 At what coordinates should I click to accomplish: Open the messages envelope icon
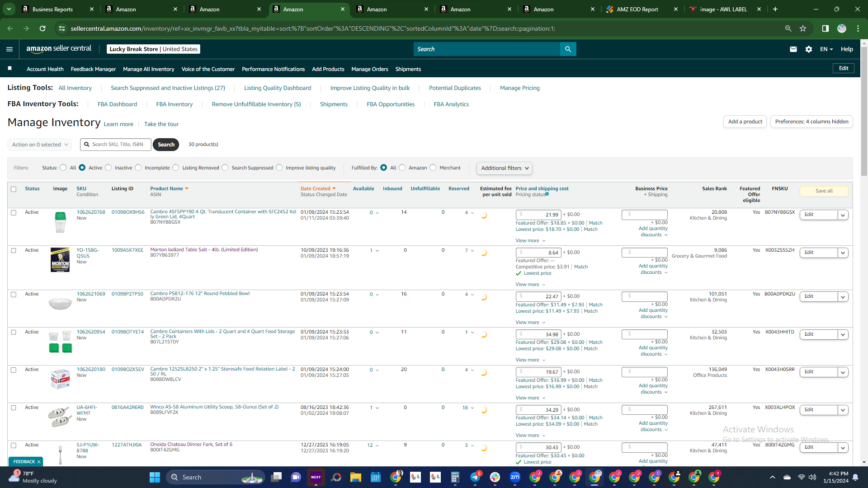pos(793,49)
